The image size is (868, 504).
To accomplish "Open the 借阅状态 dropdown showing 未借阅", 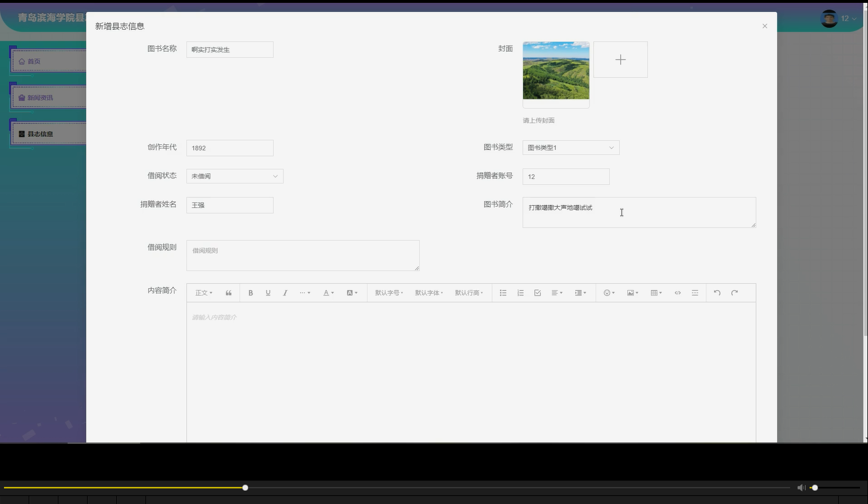I will [x=234, y=176].
